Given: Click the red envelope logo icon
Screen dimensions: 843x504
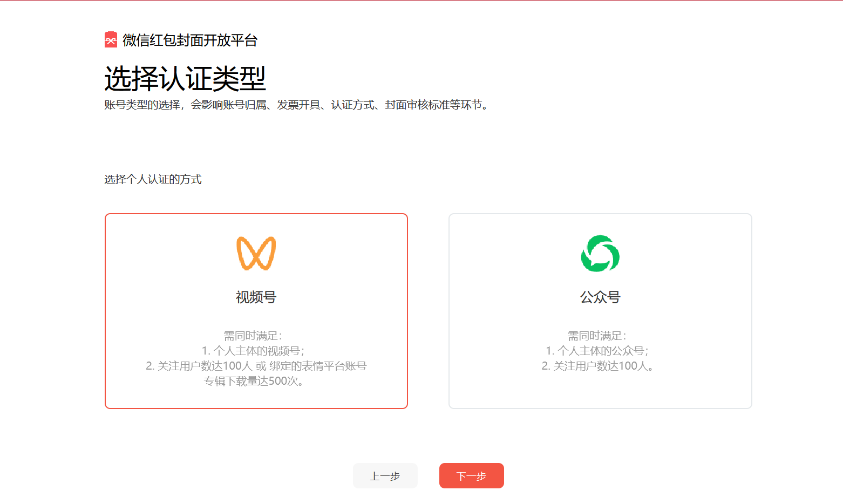Looking at the screenshot, I should click(111, 40).
